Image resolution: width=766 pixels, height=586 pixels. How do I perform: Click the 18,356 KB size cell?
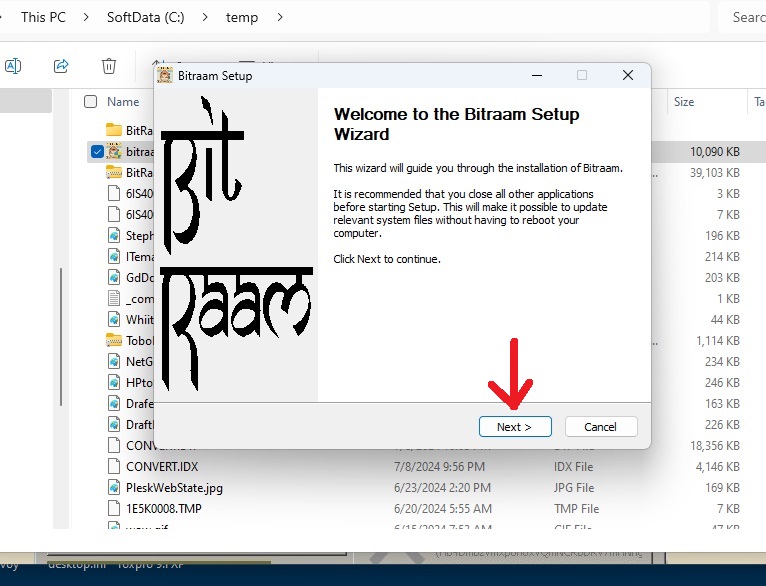pos(715,446)
